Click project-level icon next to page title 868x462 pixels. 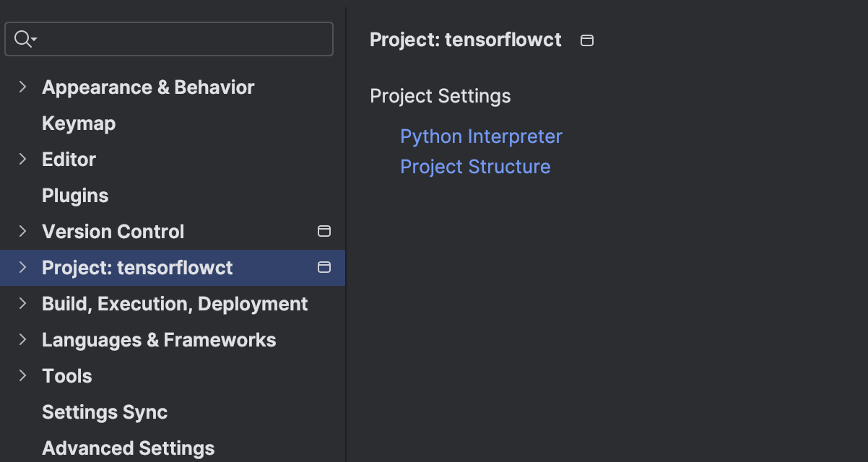(587, 40)
